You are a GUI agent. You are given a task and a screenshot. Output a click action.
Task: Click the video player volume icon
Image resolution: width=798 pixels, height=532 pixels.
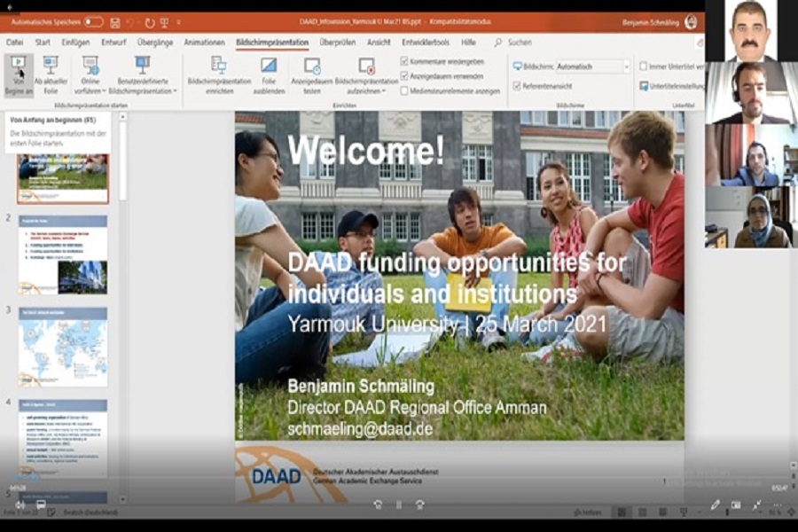point(20,505)
